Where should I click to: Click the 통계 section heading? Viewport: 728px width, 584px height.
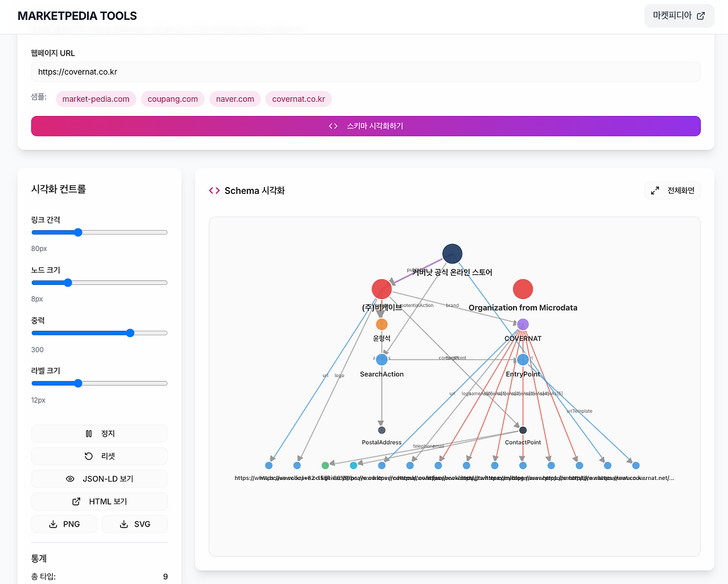click(39, 558)
